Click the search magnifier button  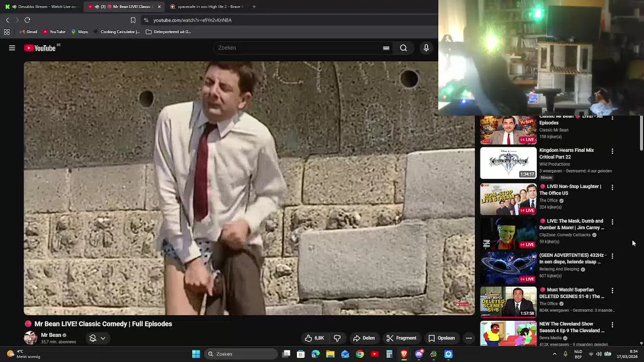coord(404,48)
